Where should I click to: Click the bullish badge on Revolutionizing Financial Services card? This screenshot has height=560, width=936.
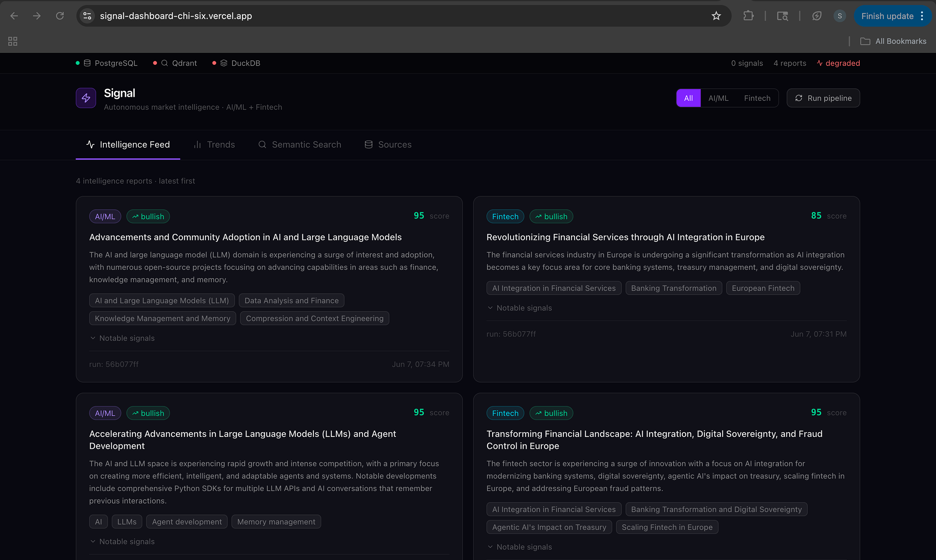pos(551,216)
